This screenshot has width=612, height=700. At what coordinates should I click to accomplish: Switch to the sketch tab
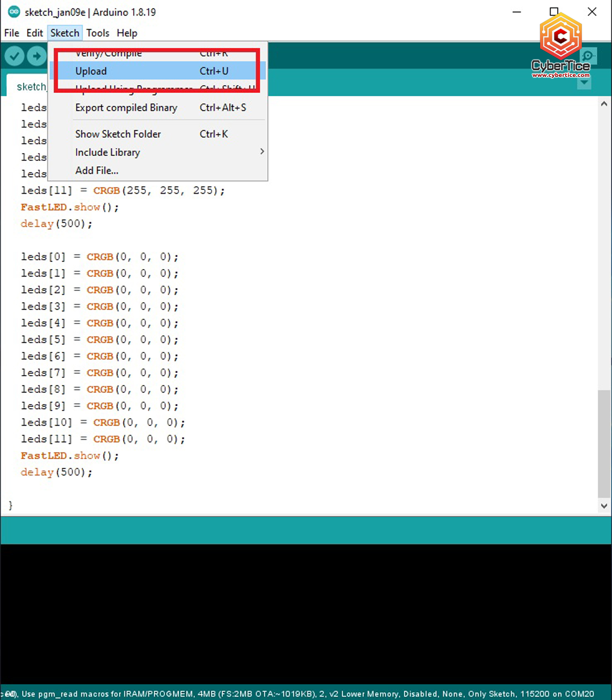pyautogui.click(x=31, y=87)
